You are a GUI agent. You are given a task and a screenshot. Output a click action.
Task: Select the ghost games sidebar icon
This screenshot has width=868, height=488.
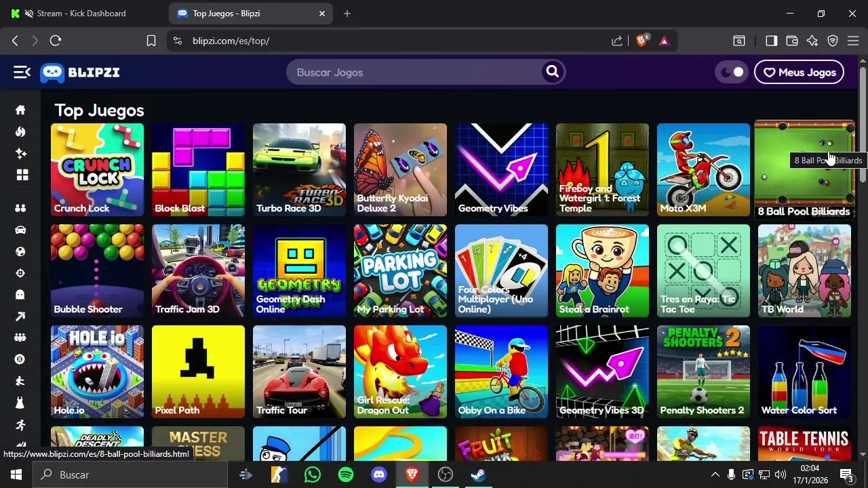20,295
